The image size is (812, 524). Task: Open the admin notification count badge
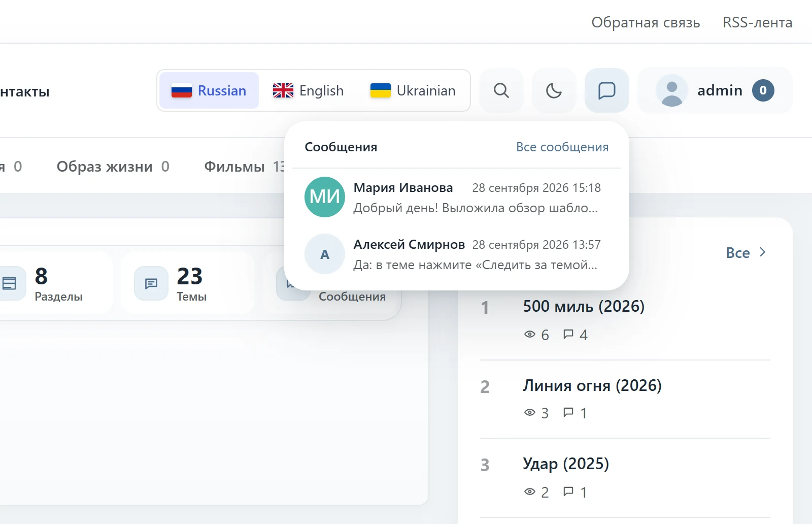point(763,90)
